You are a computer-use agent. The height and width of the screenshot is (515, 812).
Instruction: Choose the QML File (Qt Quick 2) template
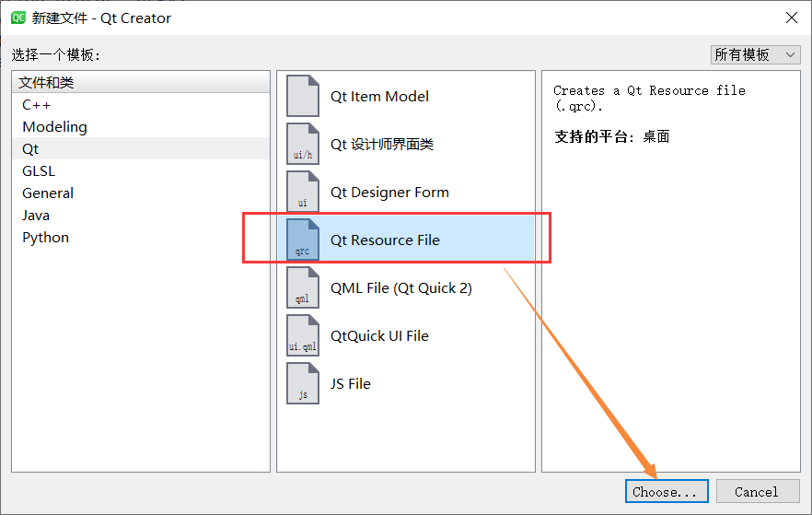coord(405,288)
